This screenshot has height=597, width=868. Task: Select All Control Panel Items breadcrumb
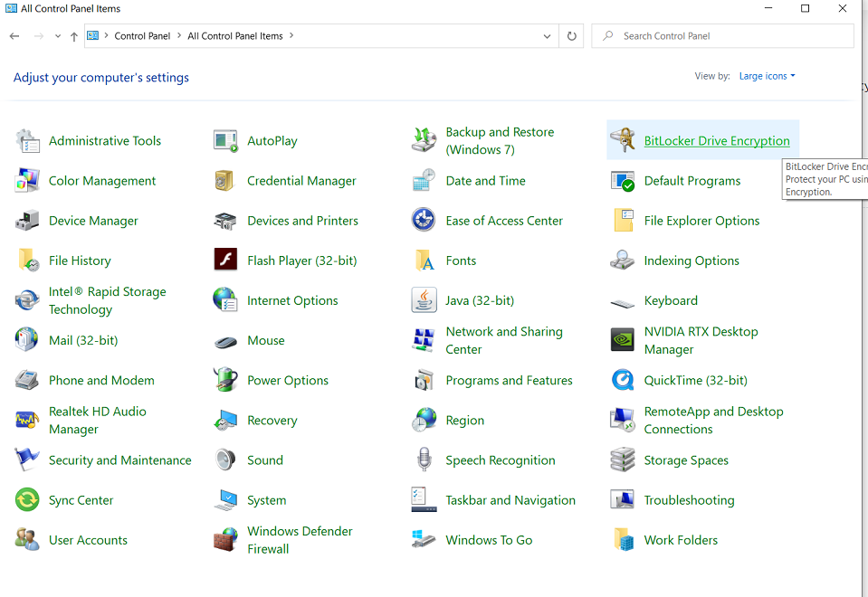tap(235, 36)
